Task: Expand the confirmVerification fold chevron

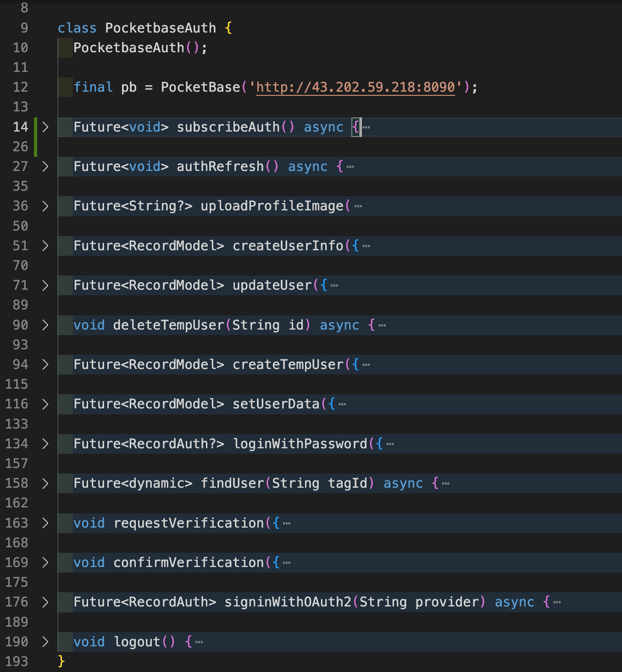Action: 45,562
